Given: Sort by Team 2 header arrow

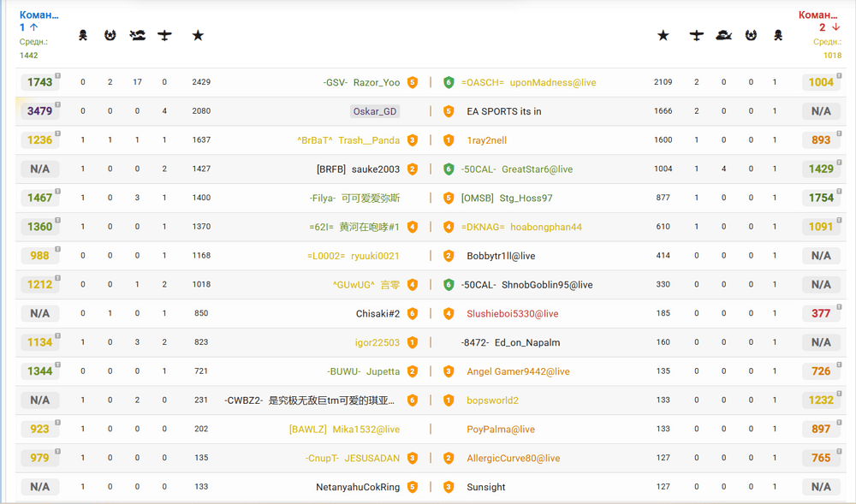Looking at the screenshot, I should 835,27.
